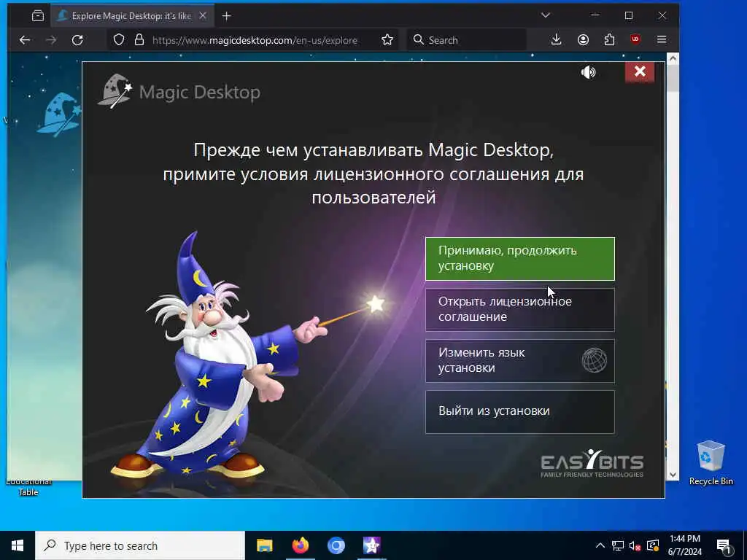View site security via padlock icon
Viewport: 747px width, 560px height.
[x=139, y=40]
